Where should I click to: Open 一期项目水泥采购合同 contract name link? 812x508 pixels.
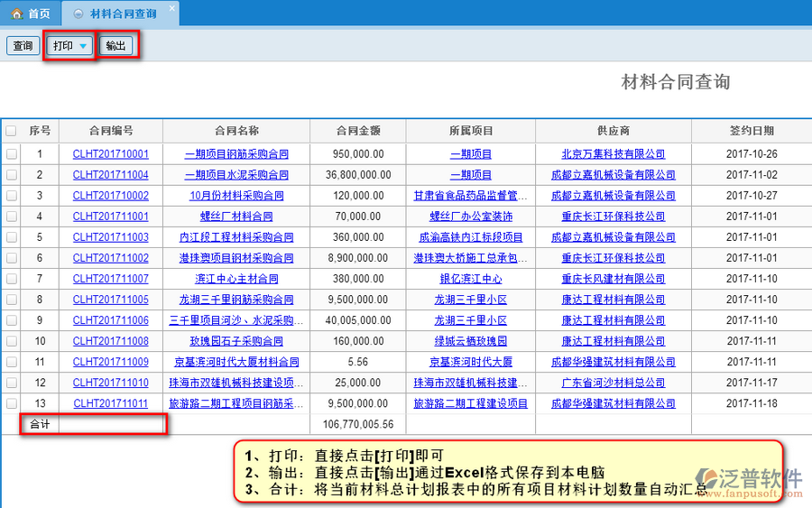(x=236, y=175)
